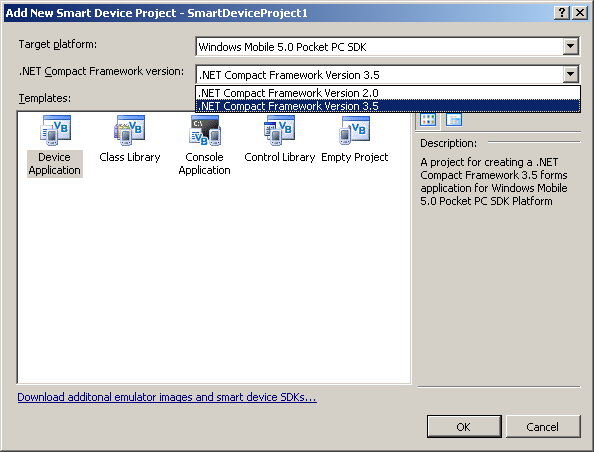Viewport: 594px width, 452px height.
Task: Click the Device Application label text
Action: [x=55, y=164]
